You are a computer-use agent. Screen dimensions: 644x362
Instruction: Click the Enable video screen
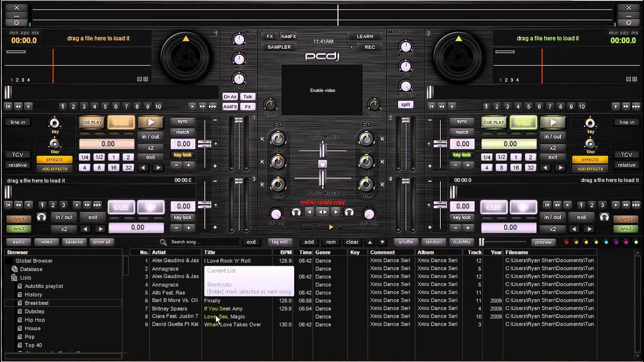[x=322, y=90]
